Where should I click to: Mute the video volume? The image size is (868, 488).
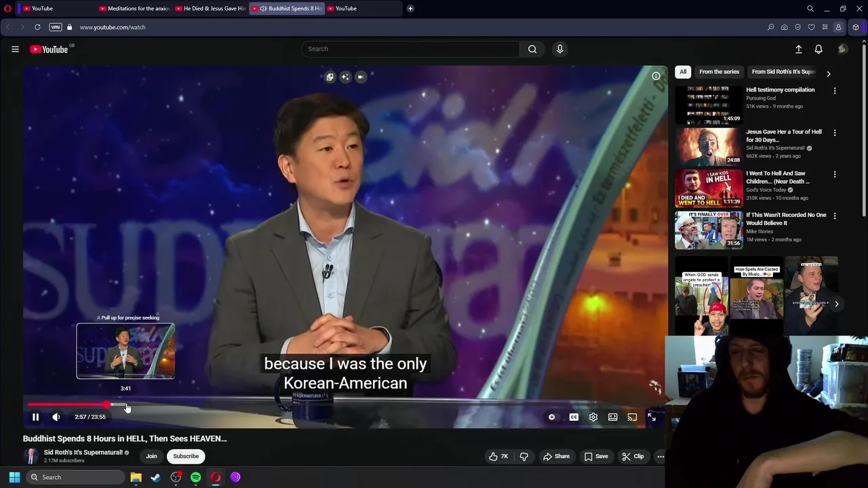tap(56, 417)
